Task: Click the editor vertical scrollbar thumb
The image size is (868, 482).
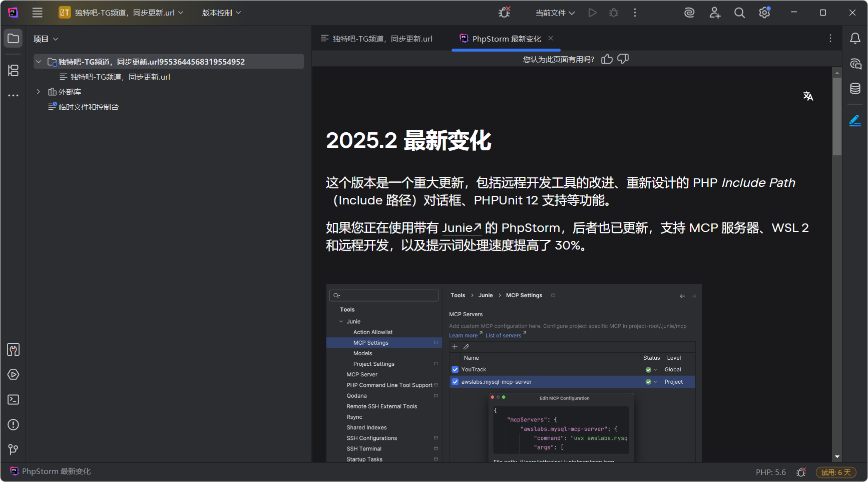Action: pos(837,116)
